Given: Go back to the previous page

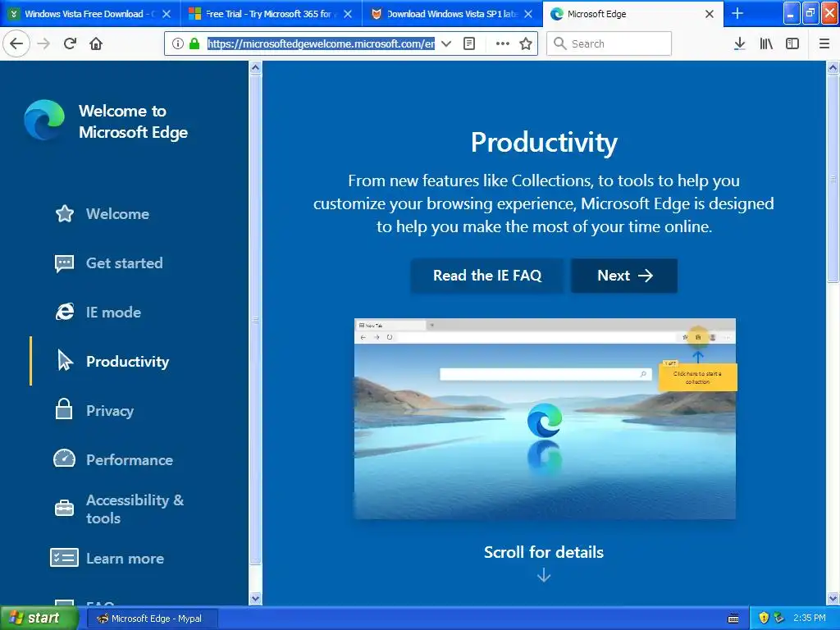Looking at the screenshot, I should (x=16, y=43).
